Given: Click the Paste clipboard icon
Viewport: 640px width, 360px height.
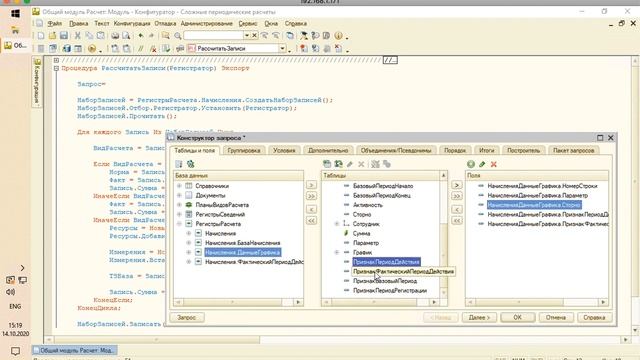Looking at the screenshot, I should point(100,36).
